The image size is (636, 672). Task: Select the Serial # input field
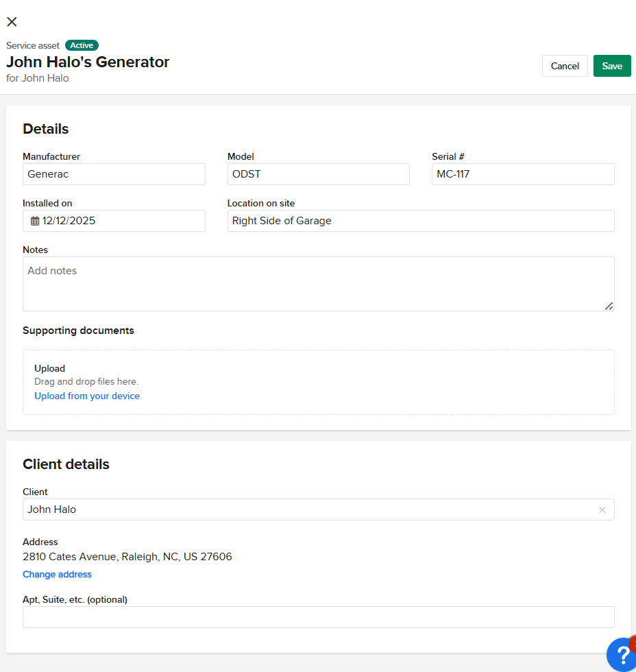click(x=522, y=174)
